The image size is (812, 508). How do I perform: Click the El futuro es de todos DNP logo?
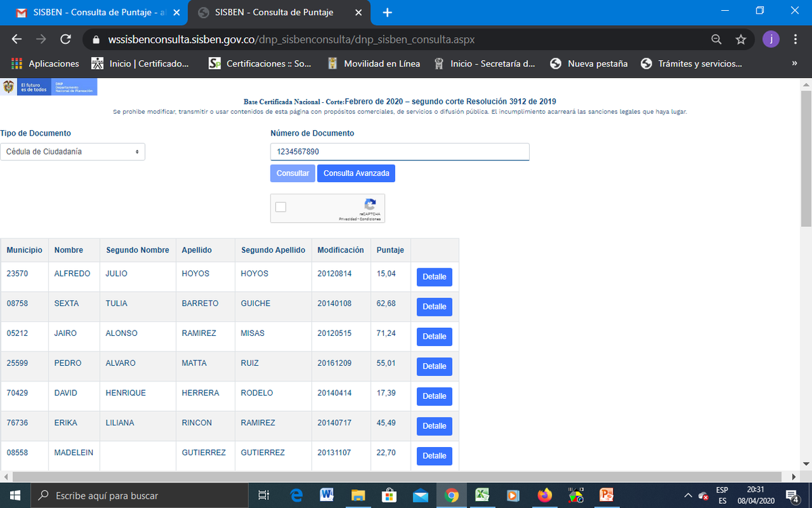click(x=49, y=87)
